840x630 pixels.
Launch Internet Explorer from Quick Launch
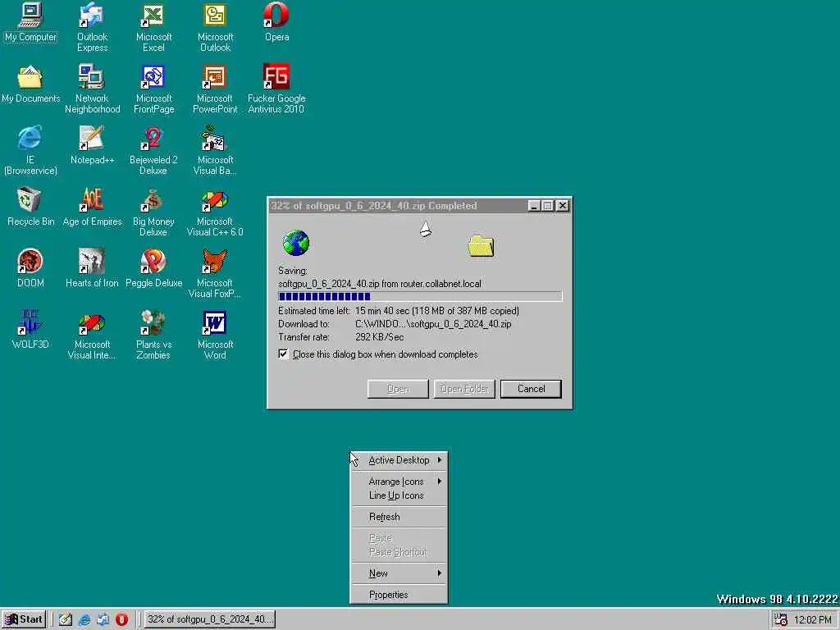pyautogui.click(x=84, y=620)
